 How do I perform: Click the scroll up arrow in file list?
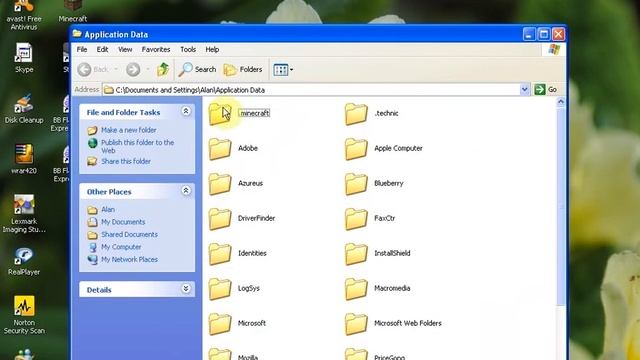pos(561,102)
